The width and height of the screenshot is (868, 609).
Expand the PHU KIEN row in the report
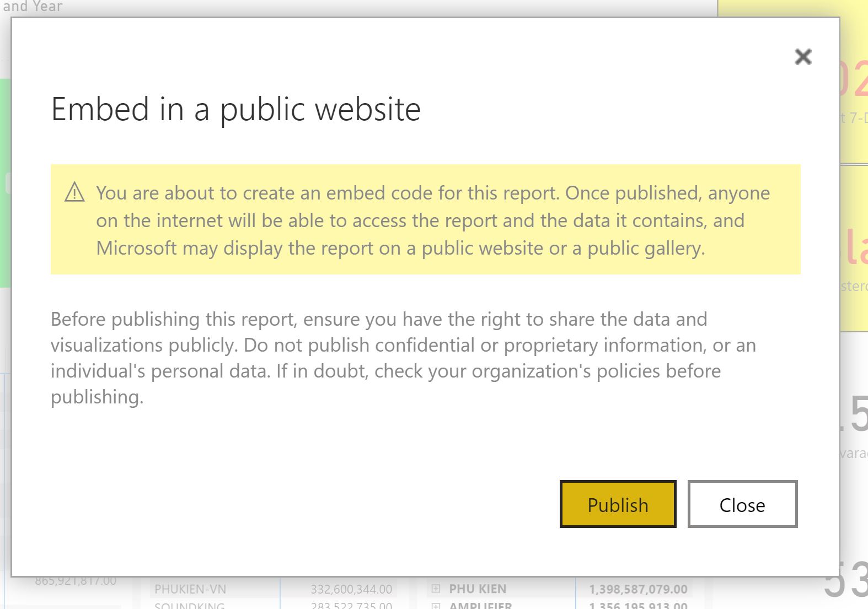pyautogui.click(x=436, y=589)
